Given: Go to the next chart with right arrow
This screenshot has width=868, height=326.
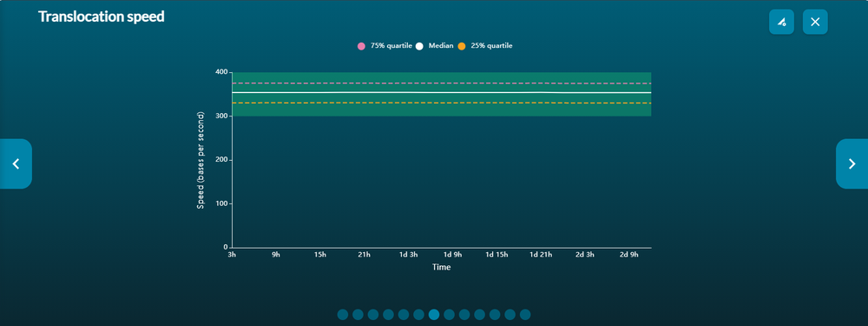Looking at the screenshot, I should point(852,163).
